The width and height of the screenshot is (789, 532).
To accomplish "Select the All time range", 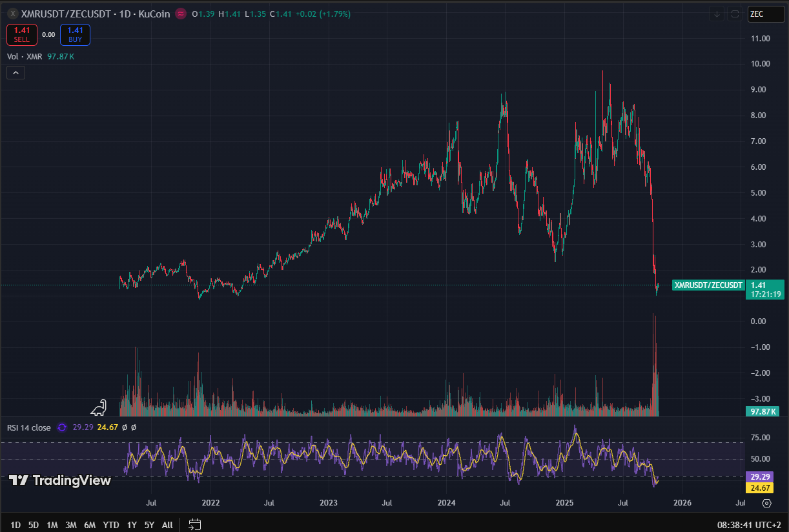I will tap(167, 525).
